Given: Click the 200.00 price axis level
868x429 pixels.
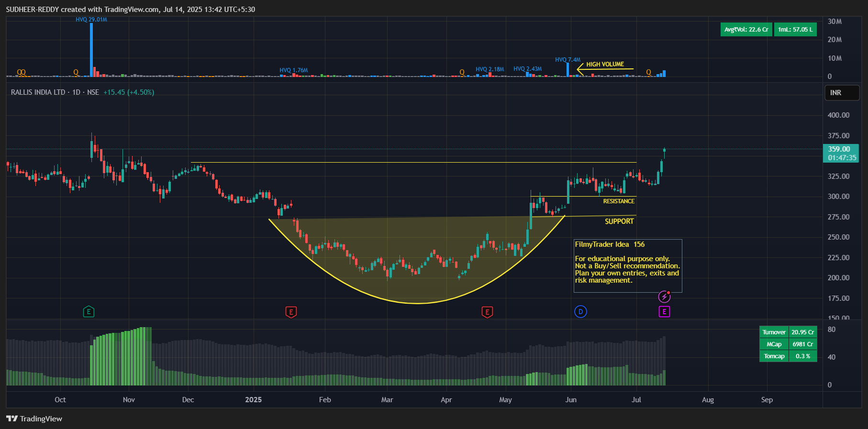Looking at the screenshot, I should coord(839,278).
